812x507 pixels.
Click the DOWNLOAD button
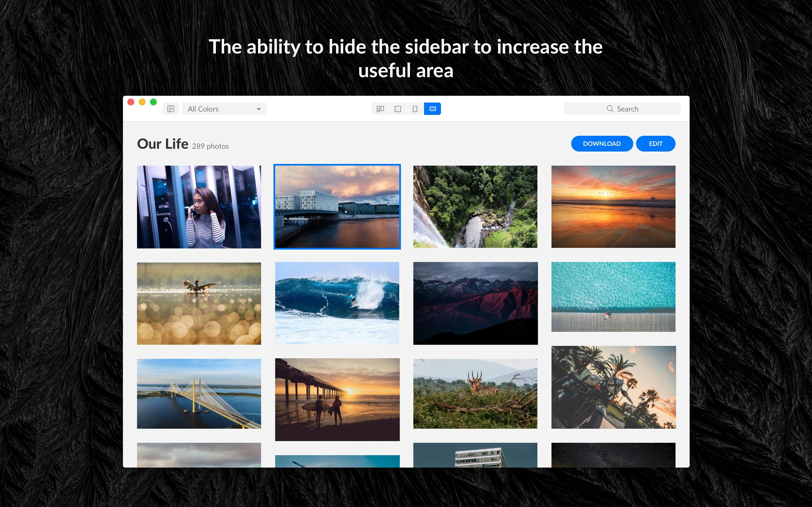coord(602,144)
